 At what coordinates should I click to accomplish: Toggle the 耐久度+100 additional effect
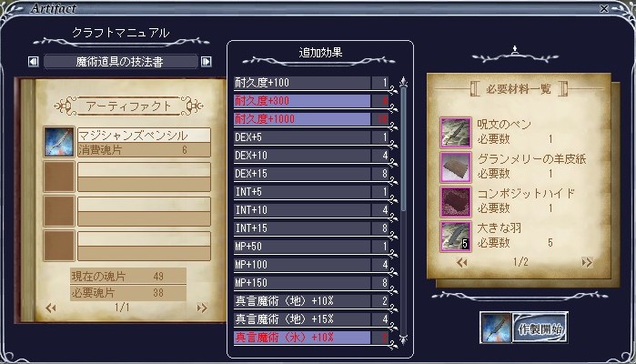tap(311, 83)
